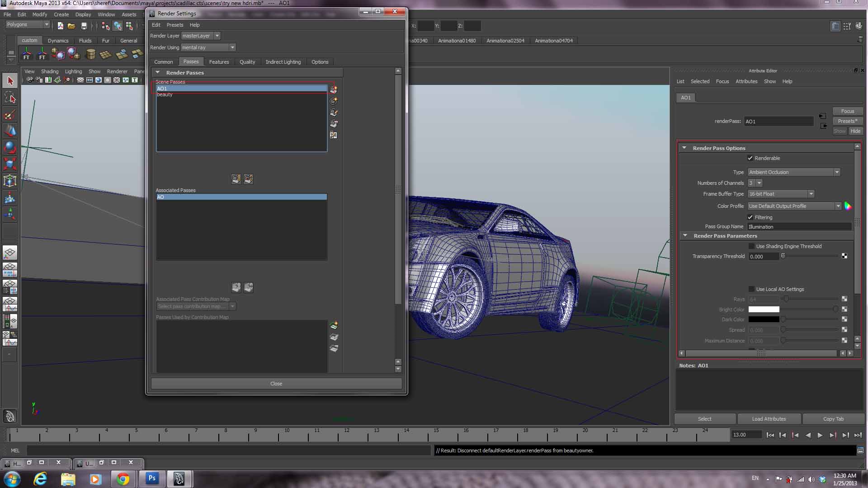The width and height of the screenshot is (868, 488).
Task: Select the Scale tool cube icon
Action: 10,164
